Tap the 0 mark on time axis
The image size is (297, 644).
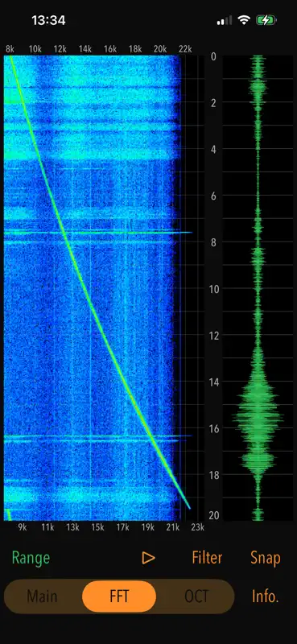tap(213, 56)
